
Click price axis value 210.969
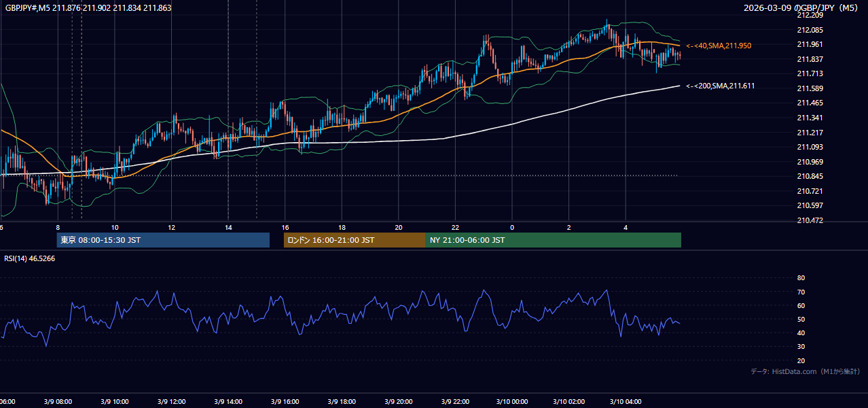[810, 162]
